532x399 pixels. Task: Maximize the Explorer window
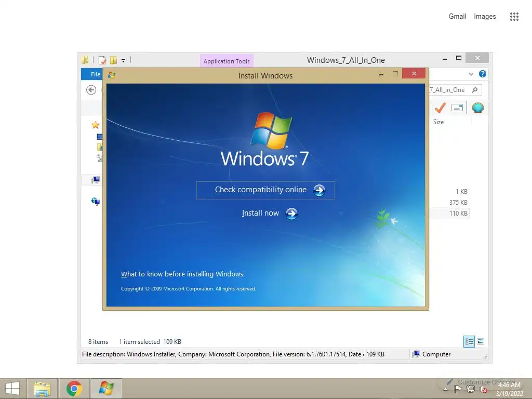click(x=459, y=58)
